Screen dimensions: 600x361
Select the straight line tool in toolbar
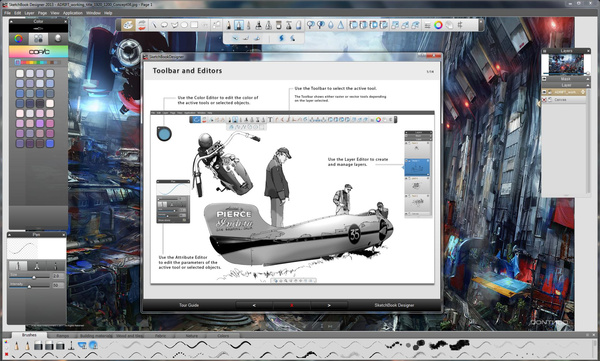pos(154,25)
